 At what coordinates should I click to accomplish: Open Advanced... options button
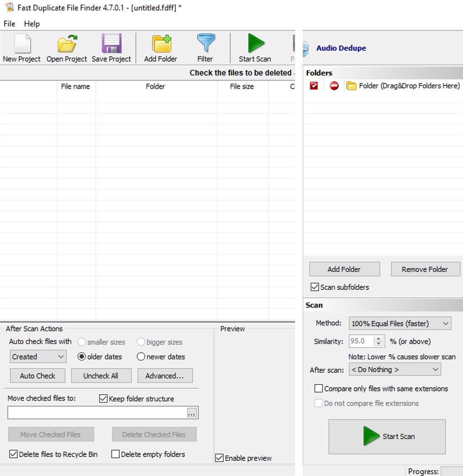coord(165,376)
